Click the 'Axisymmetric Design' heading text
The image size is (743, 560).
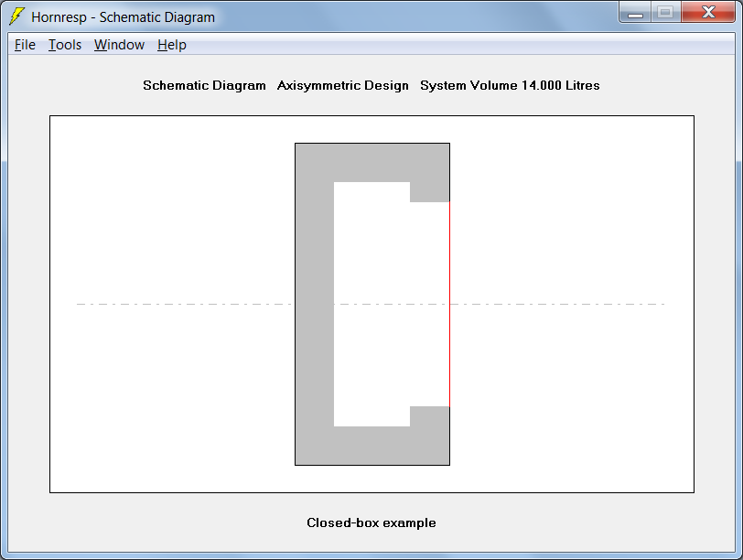click(342, 85)
